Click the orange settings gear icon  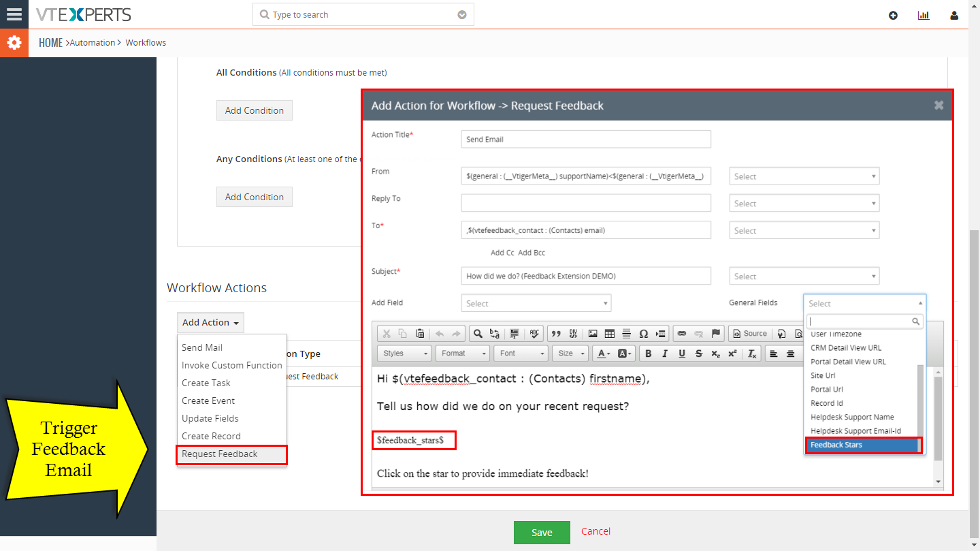pos(14,43)
